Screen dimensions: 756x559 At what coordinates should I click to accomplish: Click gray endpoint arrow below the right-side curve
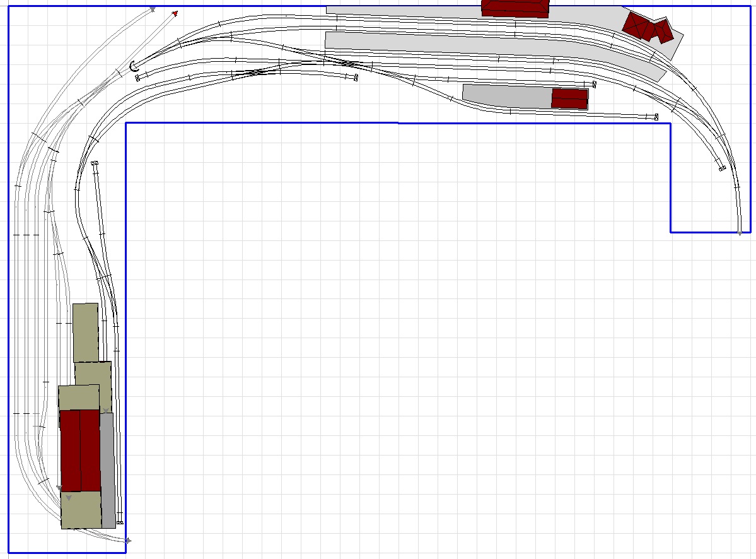click(740, 233)
